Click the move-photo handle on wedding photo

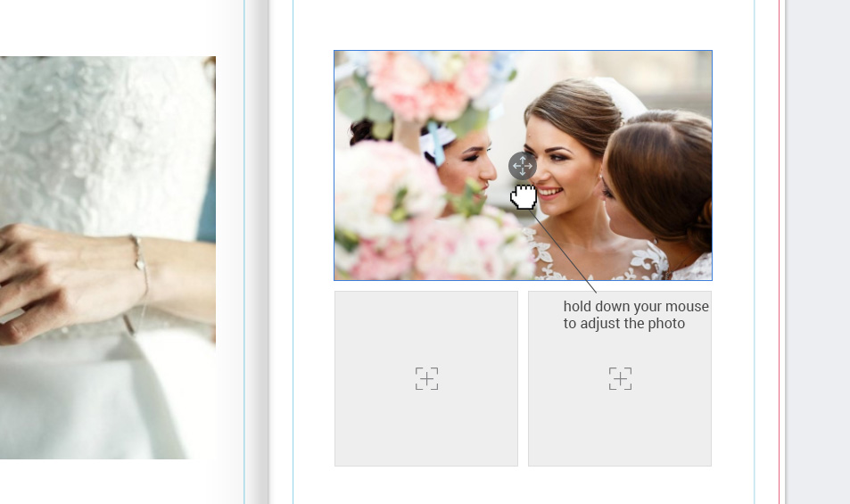(523, 166)
